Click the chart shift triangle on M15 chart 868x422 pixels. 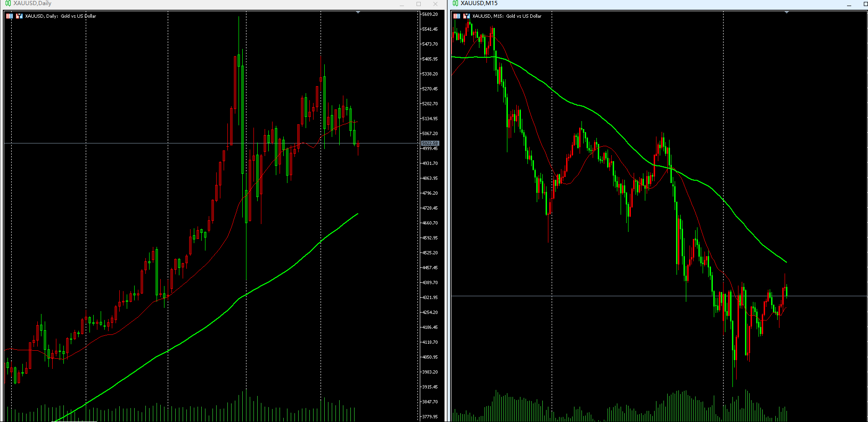point(786,13)
